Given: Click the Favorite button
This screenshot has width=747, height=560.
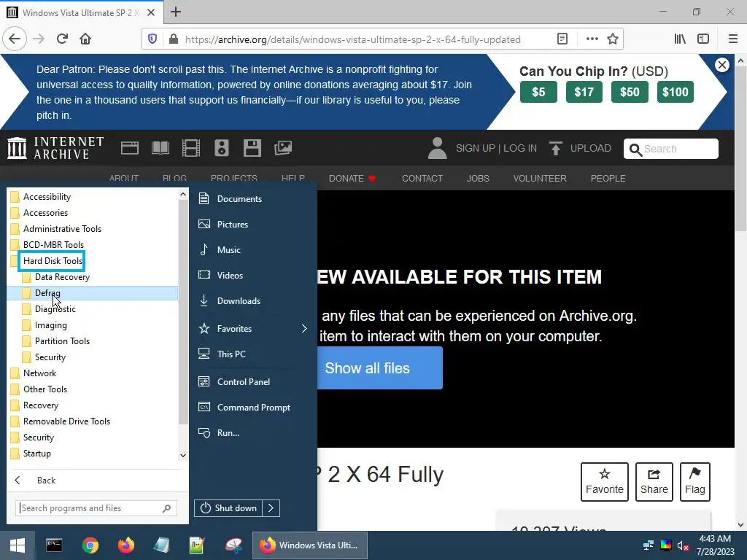Looking at the screenshot, I should pyautogui.click(x=605, y=482).
